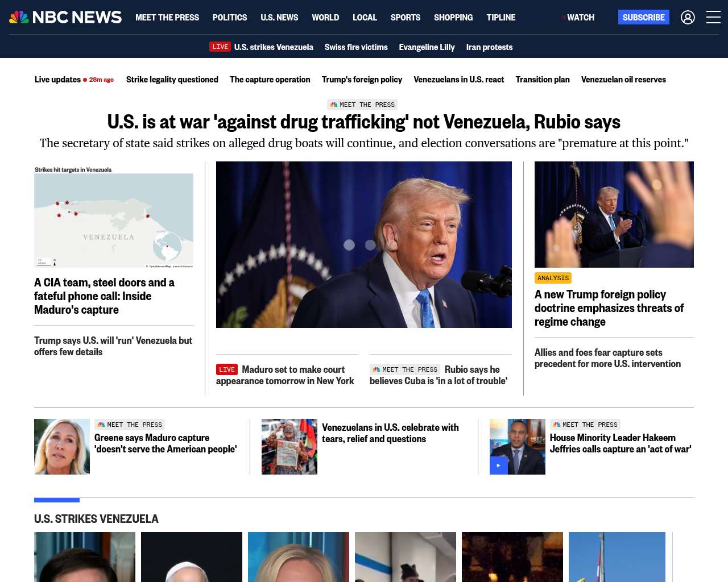
Task: Click the red LIVE badge in top bar
Action: 220,47
